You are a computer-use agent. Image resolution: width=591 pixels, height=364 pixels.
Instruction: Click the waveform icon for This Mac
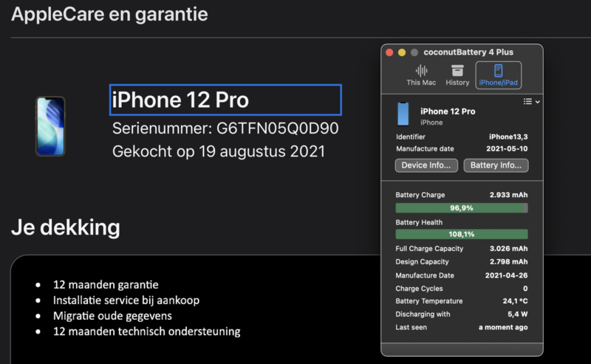coord(421,70)
